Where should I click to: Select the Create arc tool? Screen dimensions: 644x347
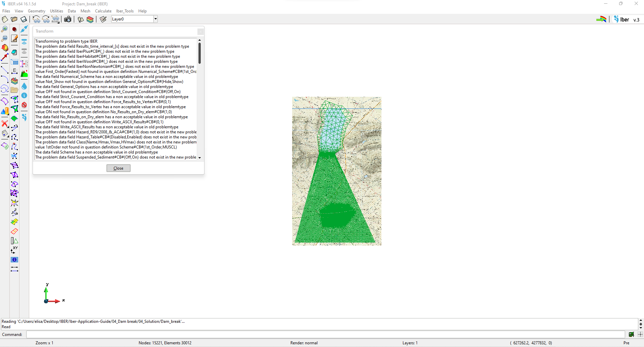(5, 79)
